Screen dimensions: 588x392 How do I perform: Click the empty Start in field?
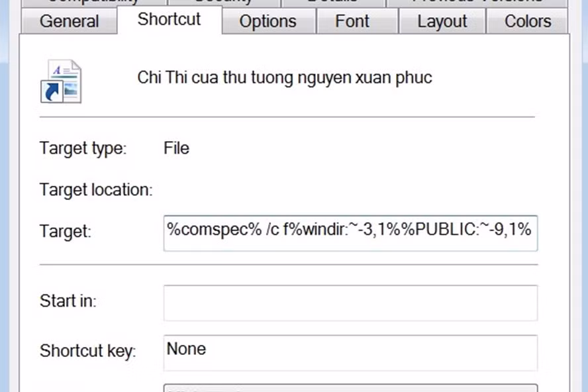[350, 302]
